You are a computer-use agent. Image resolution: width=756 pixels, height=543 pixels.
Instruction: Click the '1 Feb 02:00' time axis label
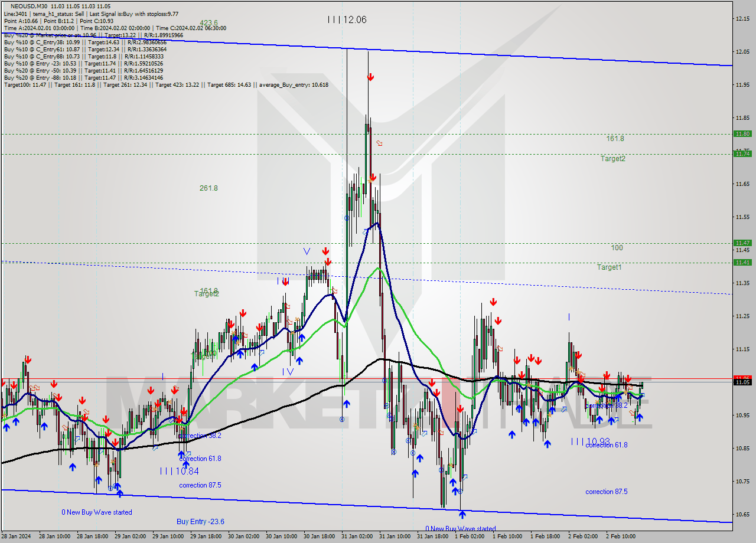[x=470, y=537]
